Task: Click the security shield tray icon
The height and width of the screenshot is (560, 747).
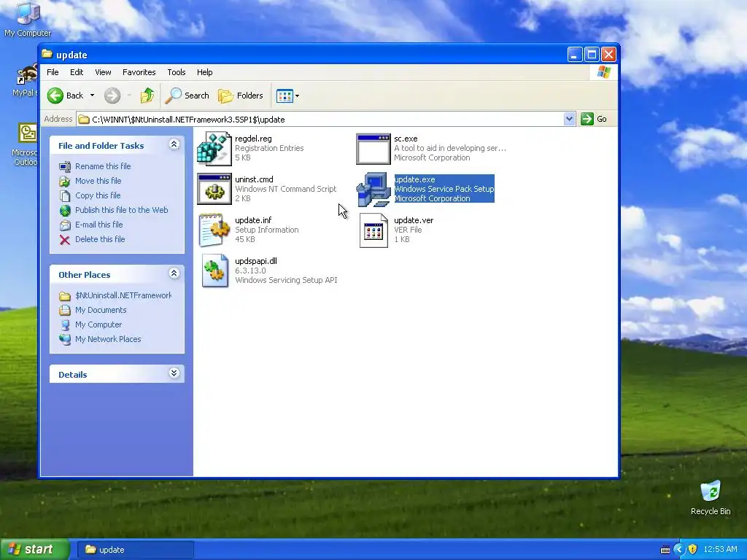Action: 693,550
